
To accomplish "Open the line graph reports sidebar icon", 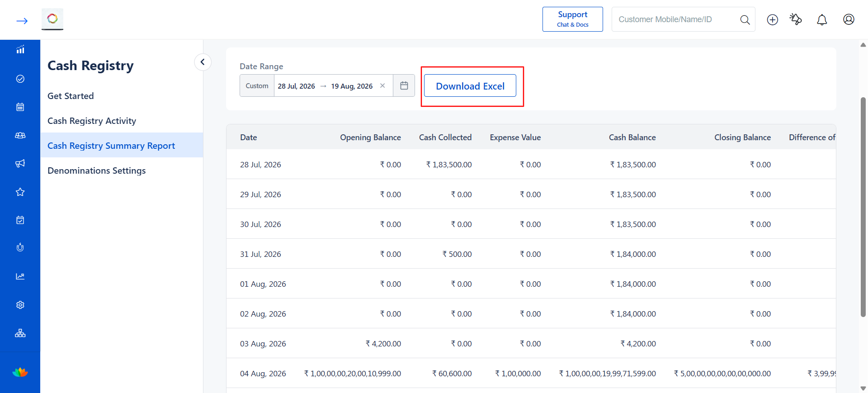I will 20,276.
